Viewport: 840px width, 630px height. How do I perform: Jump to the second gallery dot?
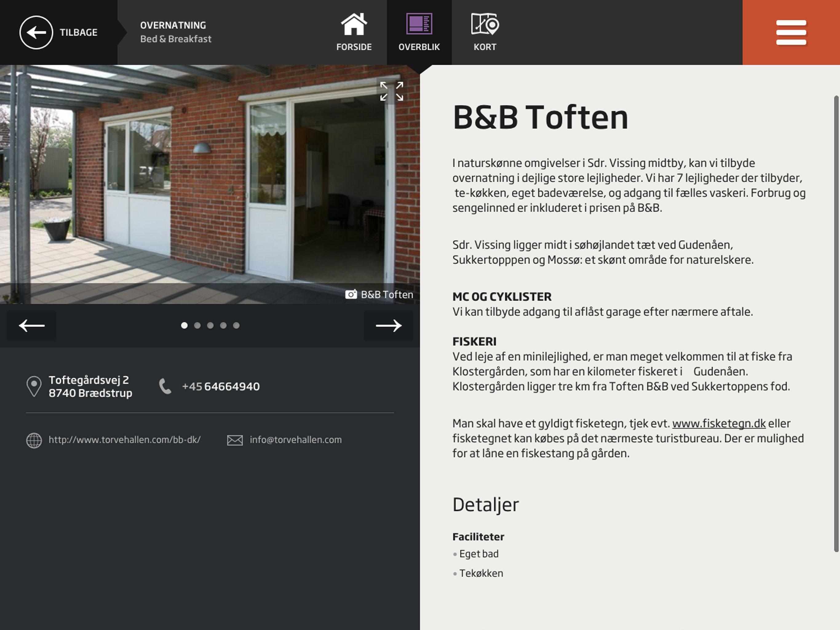(x=197, y=326)
